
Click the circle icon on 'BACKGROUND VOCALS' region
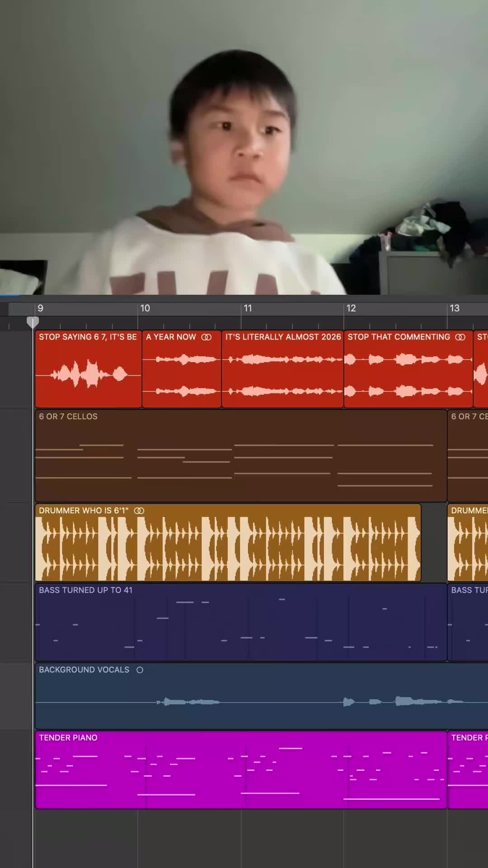140,670
